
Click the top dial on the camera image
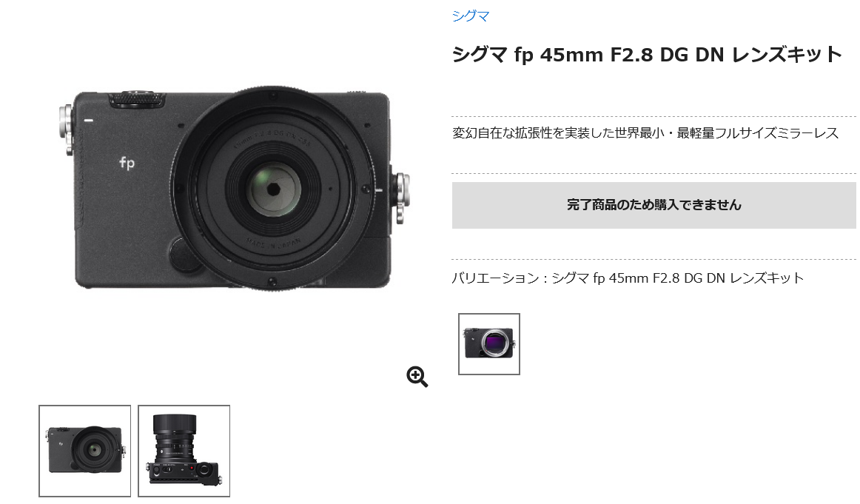(137, 99)
